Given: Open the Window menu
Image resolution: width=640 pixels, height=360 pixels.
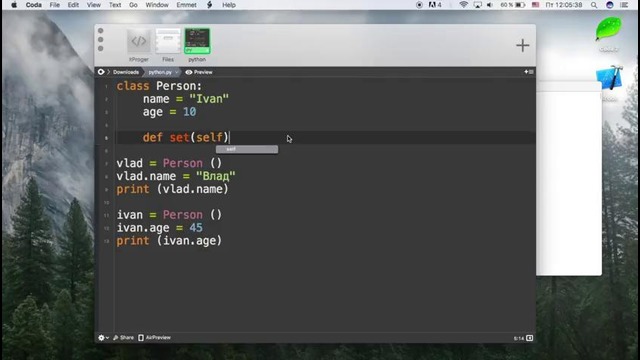Looking at the screenshot, I should click(x=157, y=5).
